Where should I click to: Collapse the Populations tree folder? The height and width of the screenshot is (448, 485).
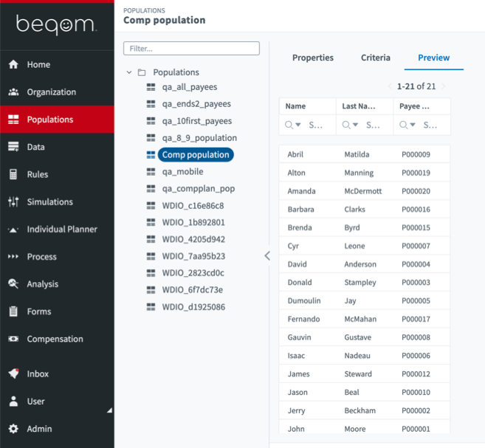click(130, 72)
